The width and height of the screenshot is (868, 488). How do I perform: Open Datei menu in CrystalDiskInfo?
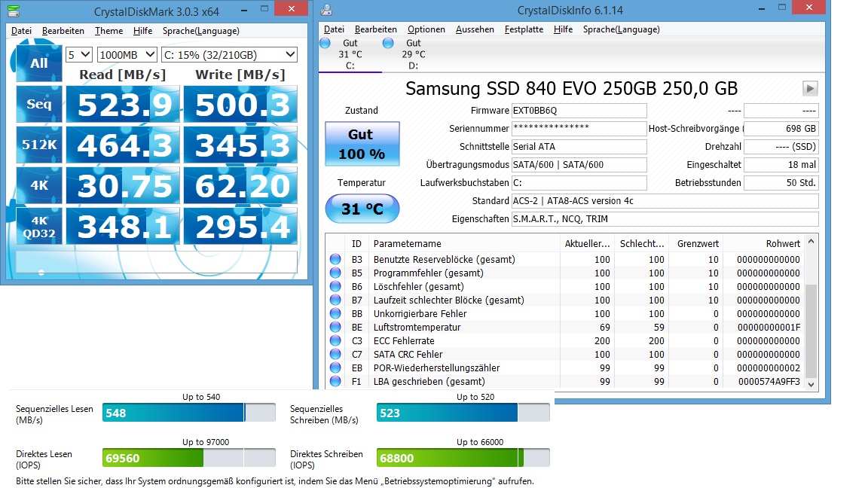334,29
